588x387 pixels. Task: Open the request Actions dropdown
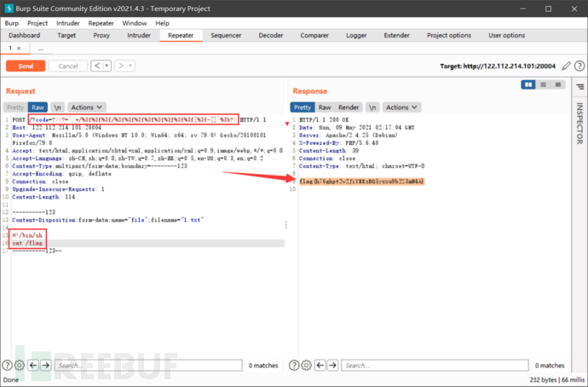coord(87,107)
